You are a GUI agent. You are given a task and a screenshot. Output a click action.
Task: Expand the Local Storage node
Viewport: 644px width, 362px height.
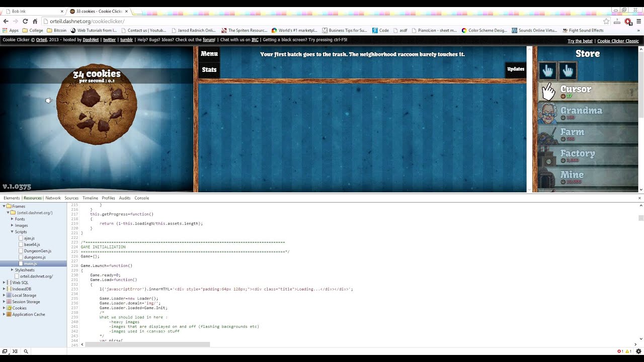click(x=4, y=295)
